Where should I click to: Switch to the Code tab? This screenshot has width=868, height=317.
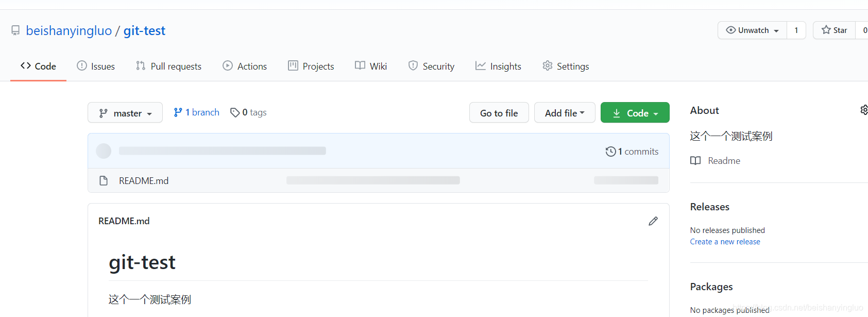click(38, 66)
